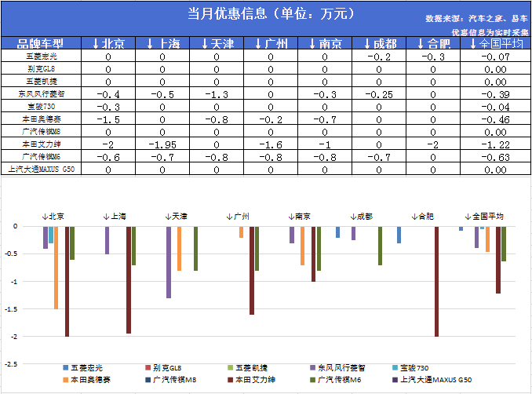Click the 五菱凯捷 green legend swatch

[231, 367]
